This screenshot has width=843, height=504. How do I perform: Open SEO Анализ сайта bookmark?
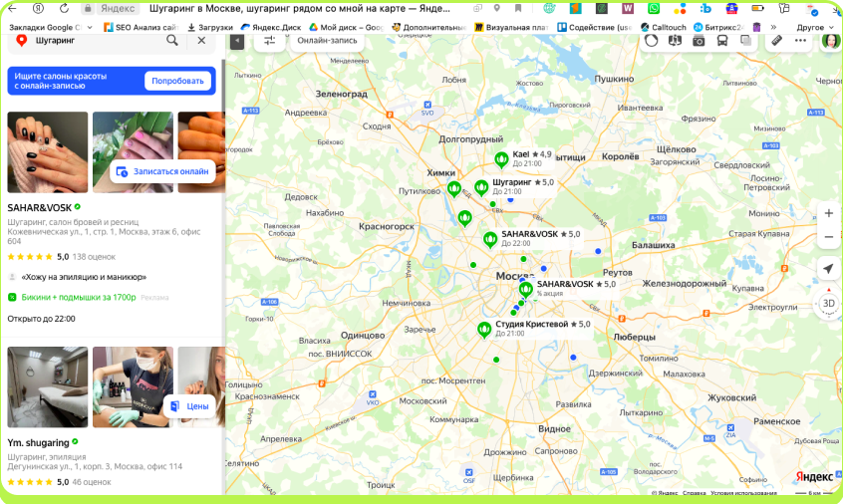[x=140, y=28]
